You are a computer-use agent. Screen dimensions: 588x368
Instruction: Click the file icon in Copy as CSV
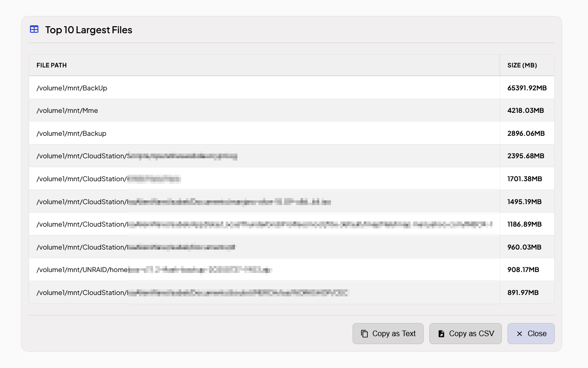[441, 334]
